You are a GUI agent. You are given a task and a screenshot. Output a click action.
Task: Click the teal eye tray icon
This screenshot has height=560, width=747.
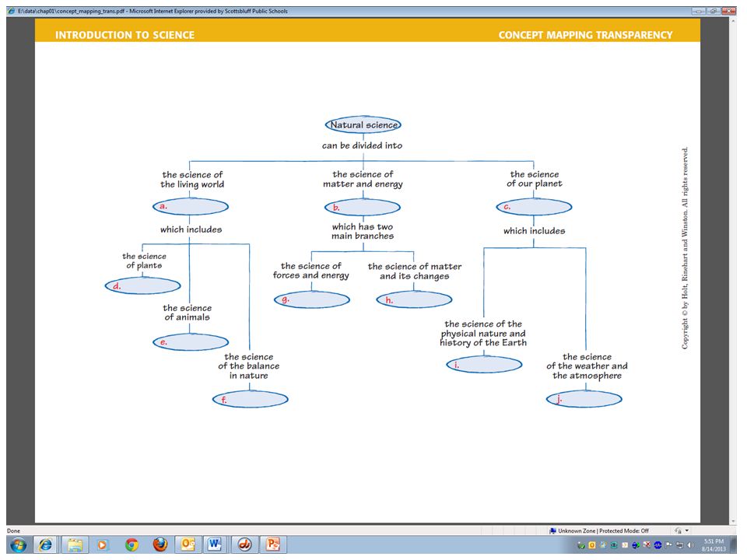pyautogui.click(x=614, y=545)
